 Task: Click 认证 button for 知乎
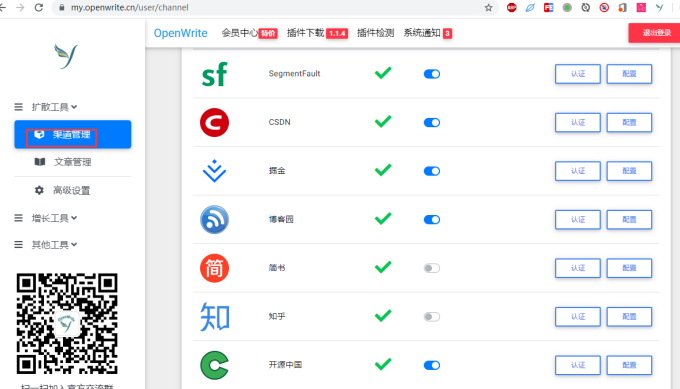tap(578, 317)
